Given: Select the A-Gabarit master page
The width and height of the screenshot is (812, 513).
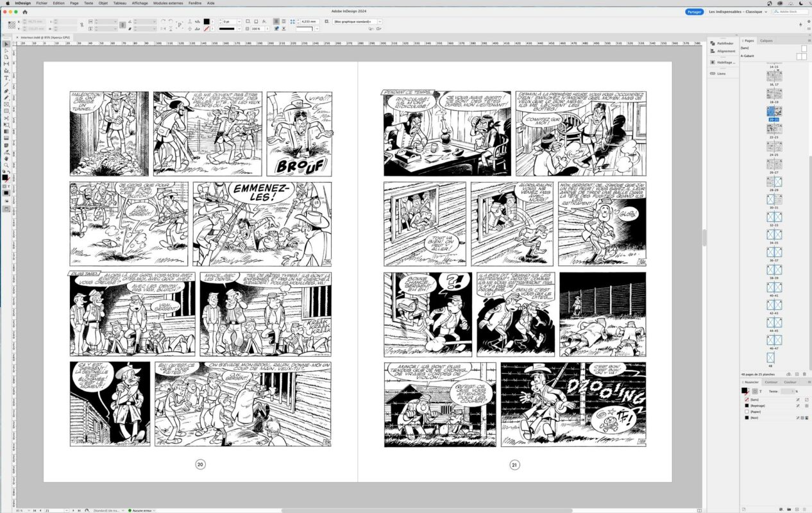Looking at the screenshot, I should [x=774, y=56].
